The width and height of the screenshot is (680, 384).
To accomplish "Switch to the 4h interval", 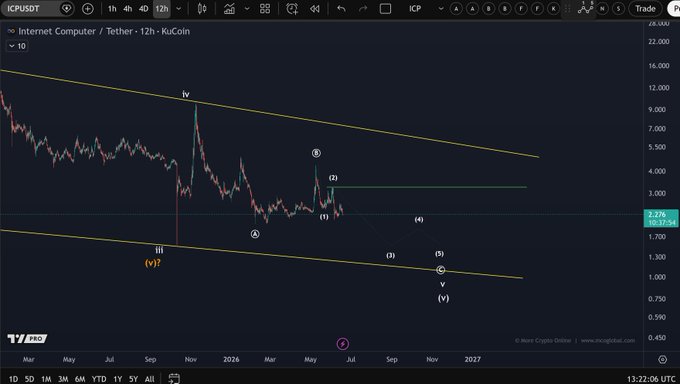I will (128, 9).
